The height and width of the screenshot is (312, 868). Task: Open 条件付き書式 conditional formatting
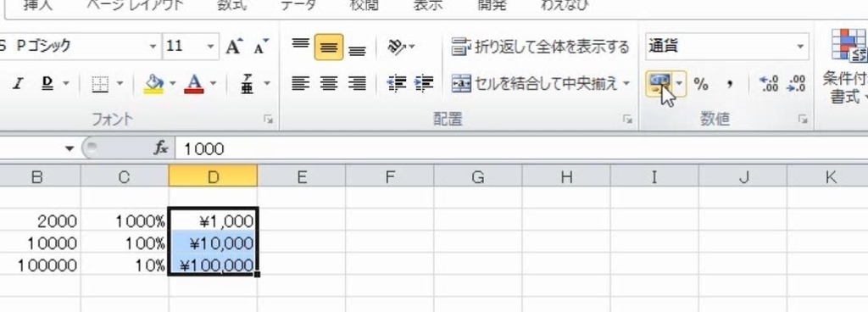pyautogui.click(x=845, y=66)
